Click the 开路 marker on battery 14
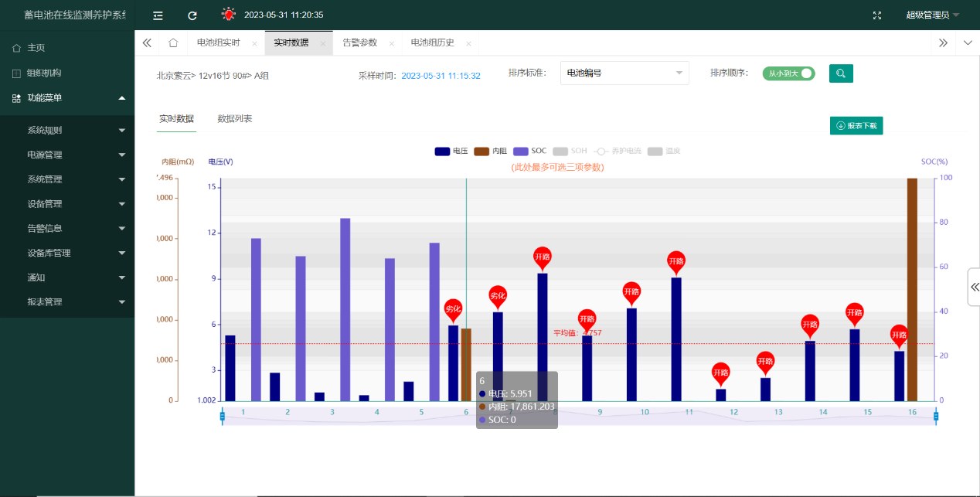 pos(810,326)
